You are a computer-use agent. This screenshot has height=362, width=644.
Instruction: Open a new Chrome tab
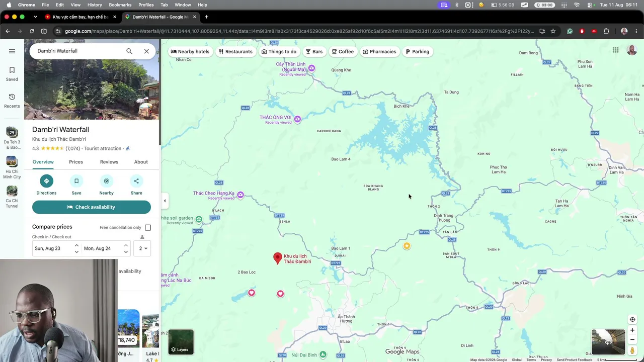tap(206, 17)
